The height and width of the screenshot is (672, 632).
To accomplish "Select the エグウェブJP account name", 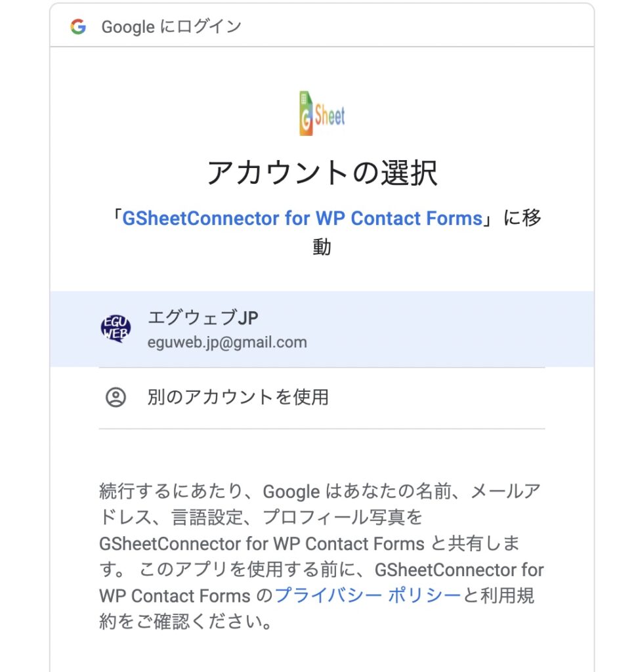I will (x=203, y=318).
